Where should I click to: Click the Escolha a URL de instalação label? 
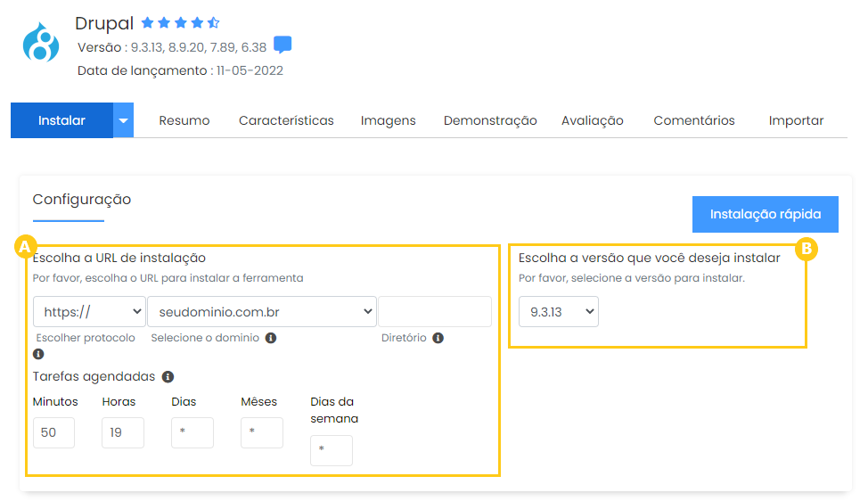tap(119, 258)
